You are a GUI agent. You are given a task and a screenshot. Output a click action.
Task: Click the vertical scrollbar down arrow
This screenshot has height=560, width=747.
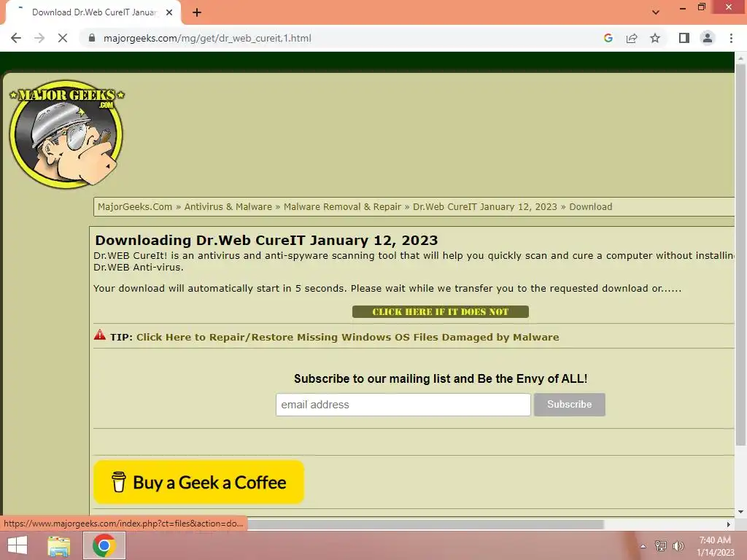[740, 512]
